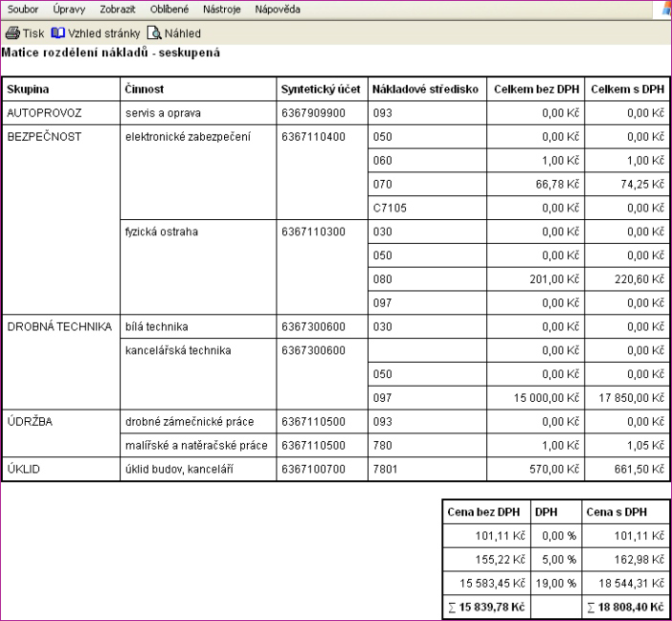Click the book icon for Vzhled stránky

tap(57, 33)
